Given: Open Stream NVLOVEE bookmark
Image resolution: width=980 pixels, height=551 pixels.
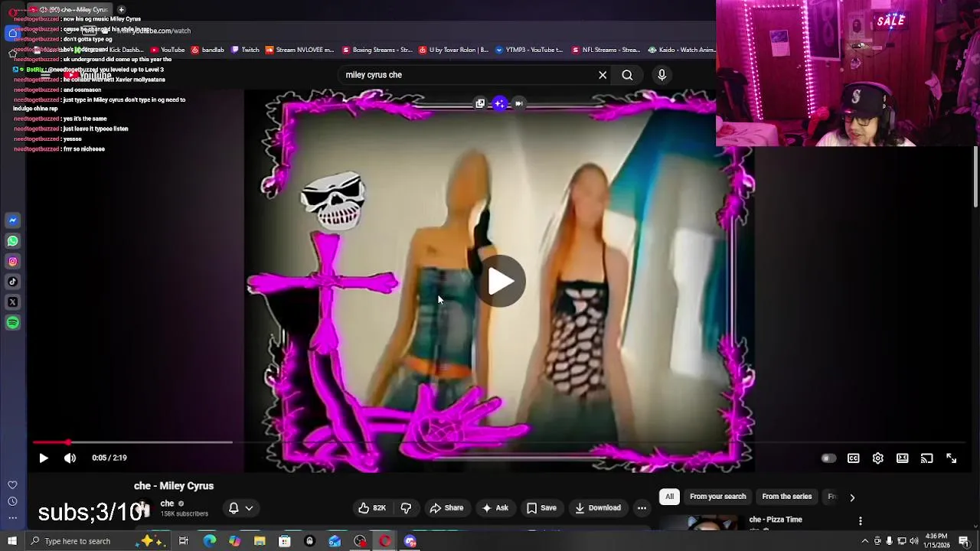Looking at the screenshot, I should tap(299, 50).
